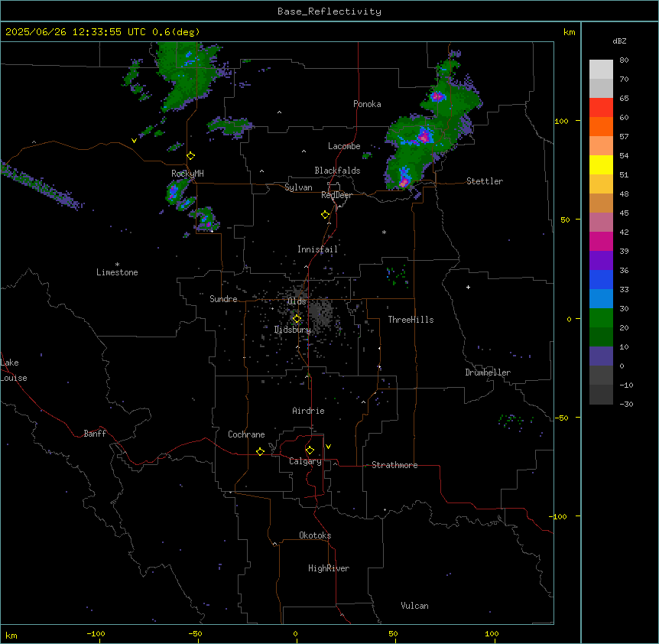Click the Sundre city label

pyautogui.click(x=223, y=299)
